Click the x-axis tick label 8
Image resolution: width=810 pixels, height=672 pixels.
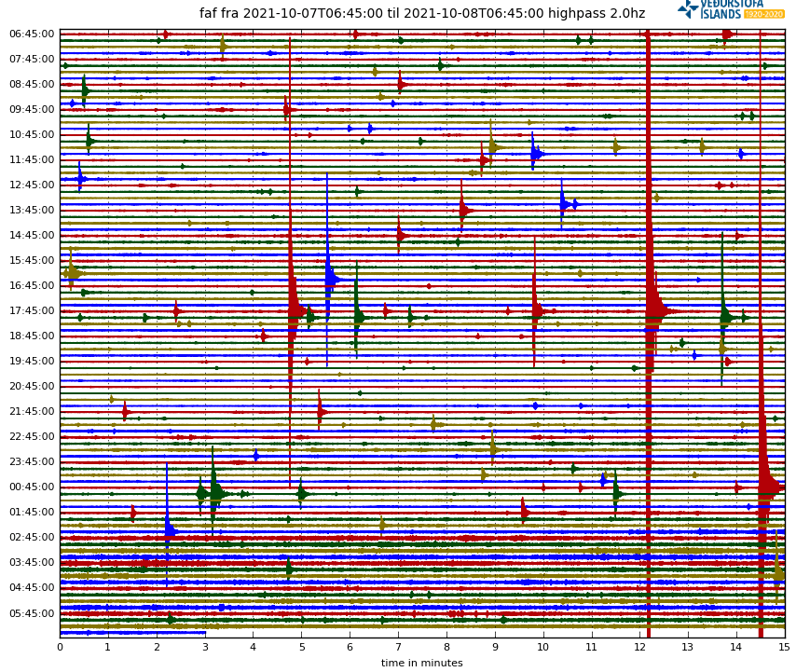[446, 647]
